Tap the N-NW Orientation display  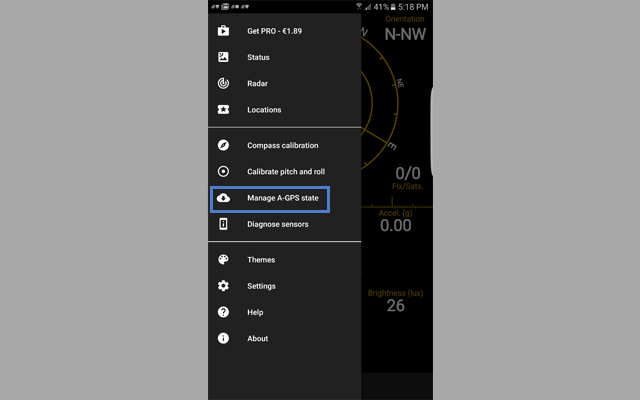(404, 32)
